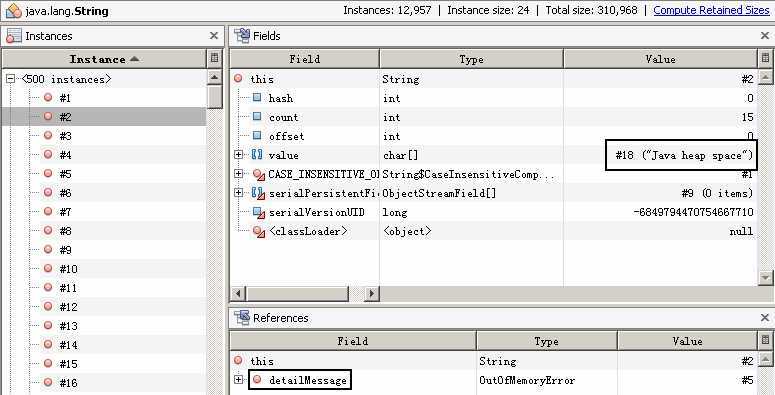775x395 pixels.
Task: Click the Fields panel icon
Action: click(242, 36)
